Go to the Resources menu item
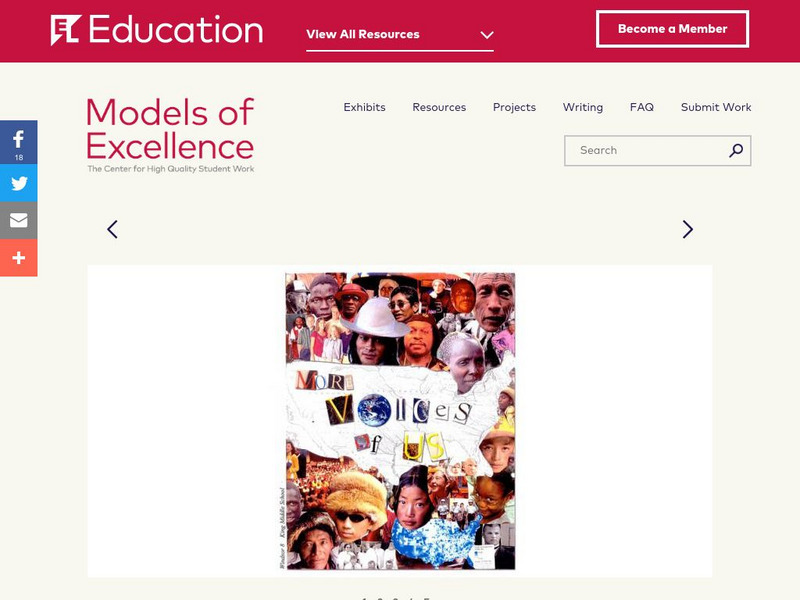800x600 pixels. pyautogui.click(x=439, y=107)
